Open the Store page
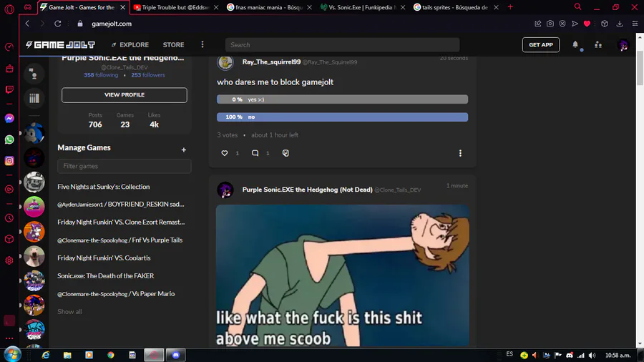 tap(173, 45)
